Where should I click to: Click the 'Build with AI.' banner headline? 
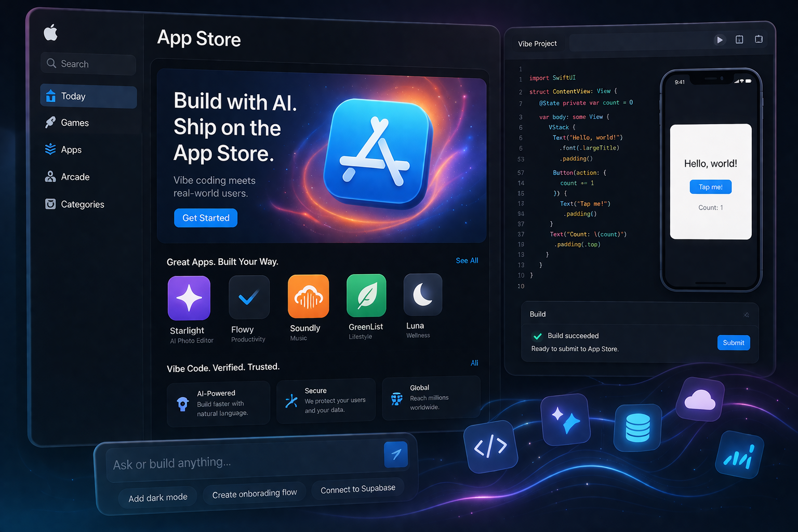click(235, 101)
